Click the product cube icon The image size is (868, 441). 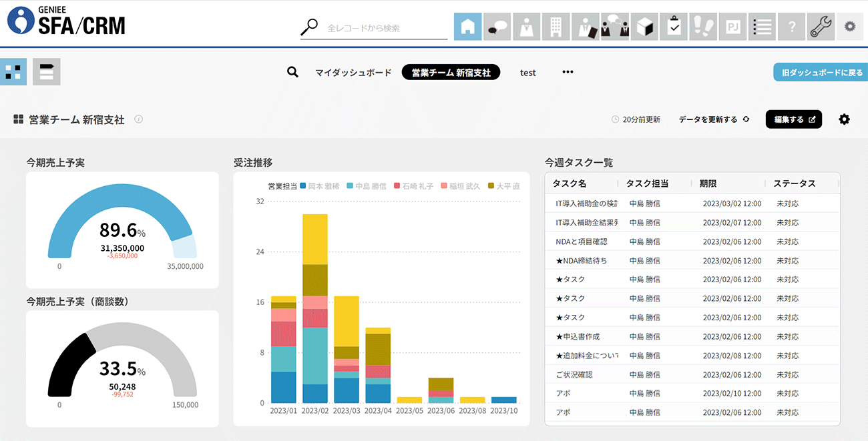tap(644, 26)
